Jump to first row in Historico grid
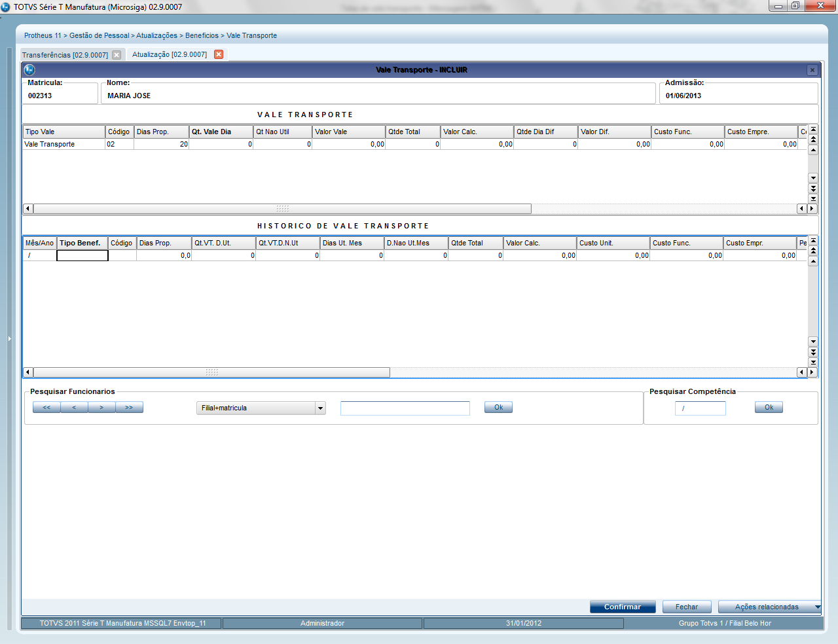Screen dimensions: 838x644 (813, 241)
